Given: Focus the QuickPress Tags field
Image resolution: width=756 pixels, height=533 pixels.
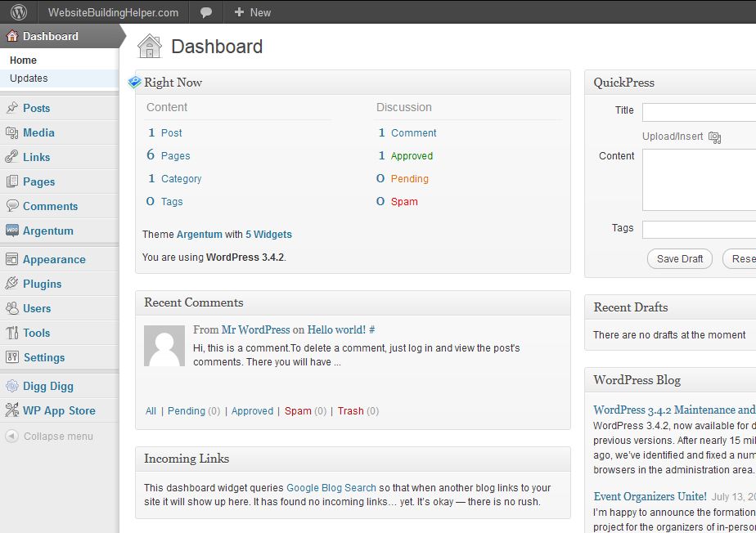Looking at the screenshot, I should [699, 230].
